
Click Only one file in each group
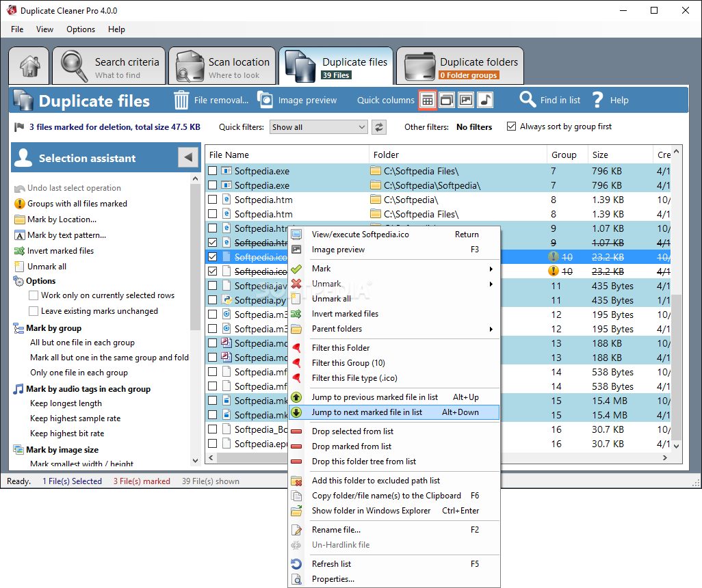(x=79, y=373)
